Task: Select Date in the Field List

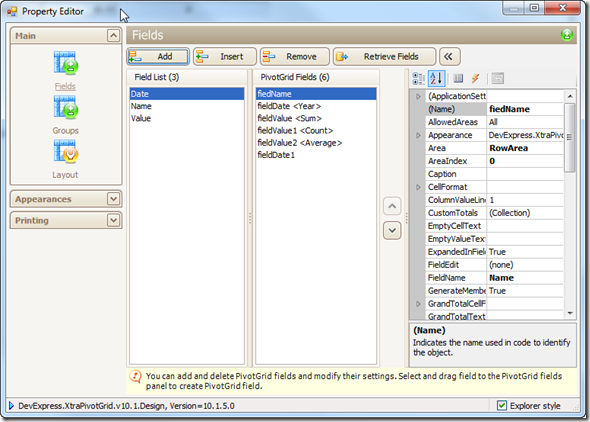Action: pyautogui.click(x=187, y=94)
